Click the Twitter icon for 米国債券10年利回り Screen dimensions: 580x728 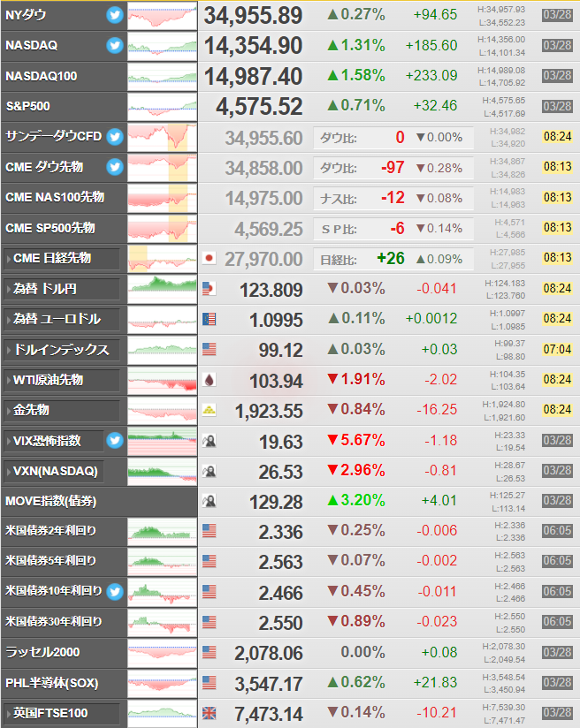[x=115, y=592]
